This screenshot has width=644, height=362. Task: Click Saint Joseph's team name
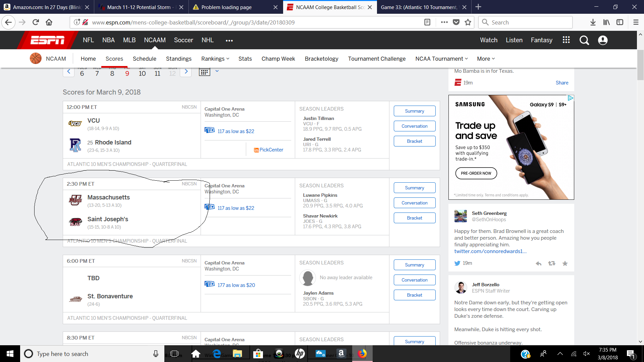108,219
